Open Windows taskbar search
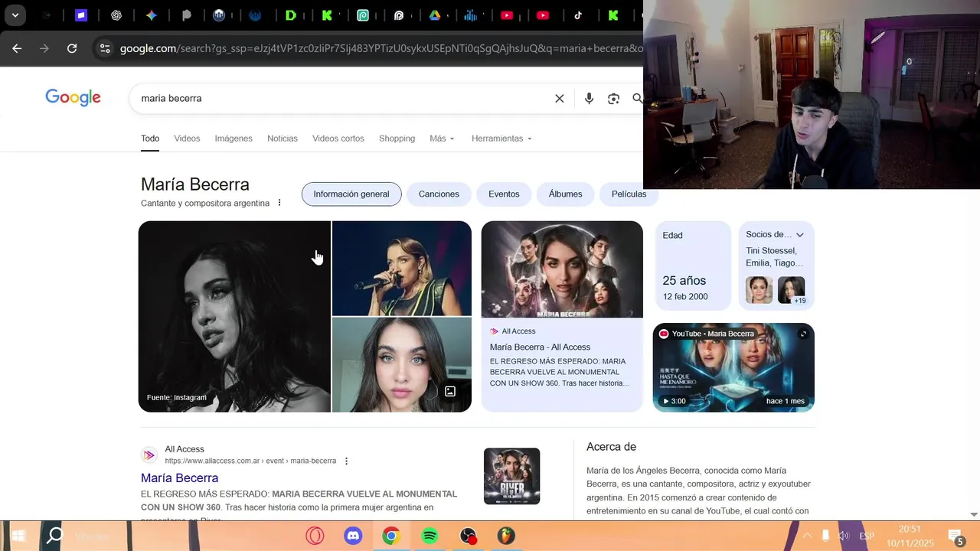The image size is (980, 551). coord(54,536)
